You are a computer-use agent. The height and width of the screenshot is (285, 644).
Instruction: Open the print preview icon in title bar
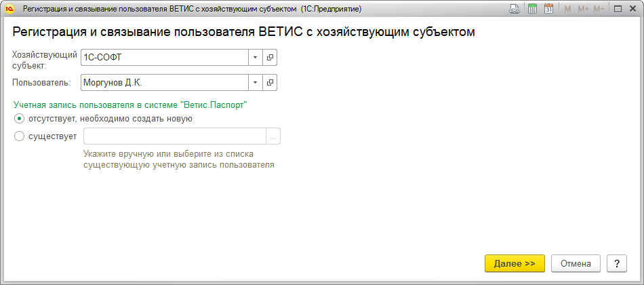(x=515, y=9)
